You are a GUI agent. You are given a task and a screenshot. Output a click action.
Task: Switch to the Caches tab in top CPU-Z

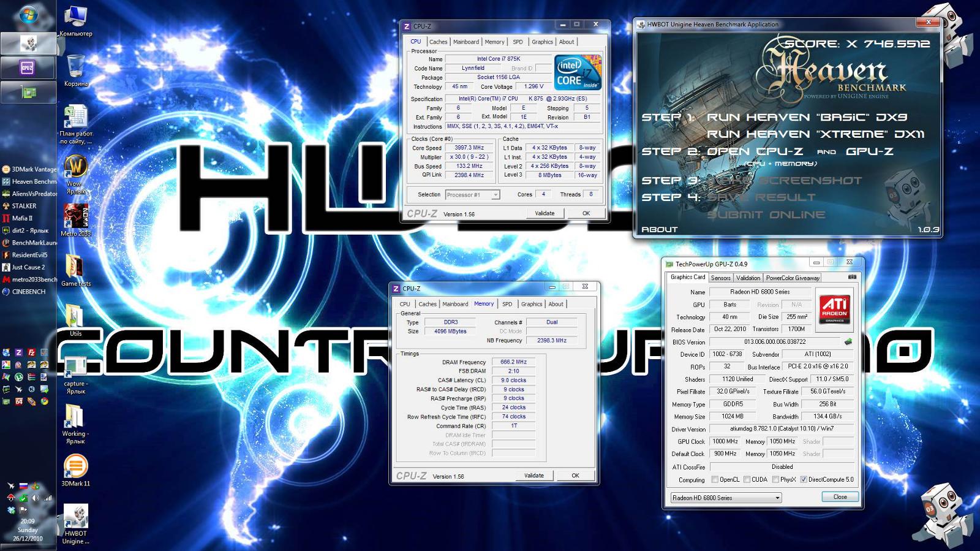pyautogui.click(x=438, y=42)
